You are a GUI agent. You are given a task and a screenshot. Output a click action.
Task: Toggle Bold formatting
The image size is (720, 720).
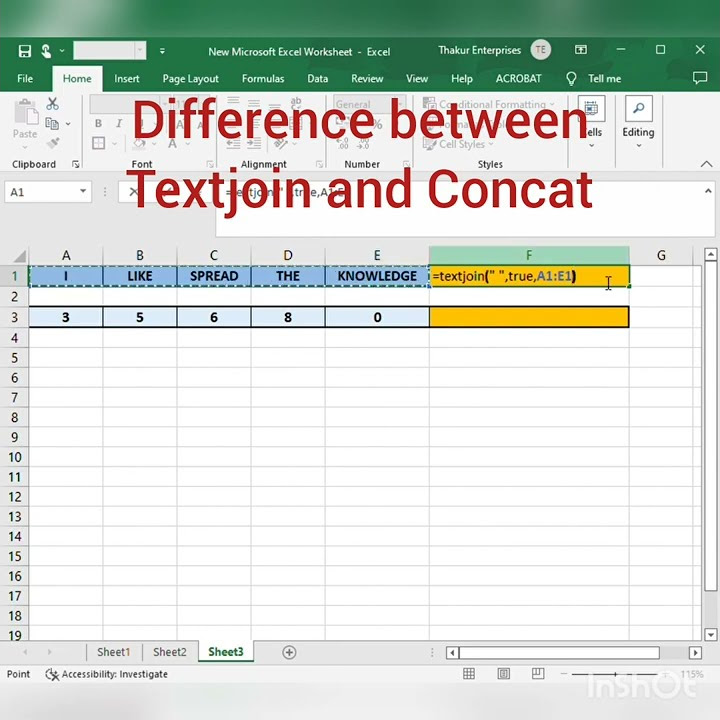(x=98, y=124)
